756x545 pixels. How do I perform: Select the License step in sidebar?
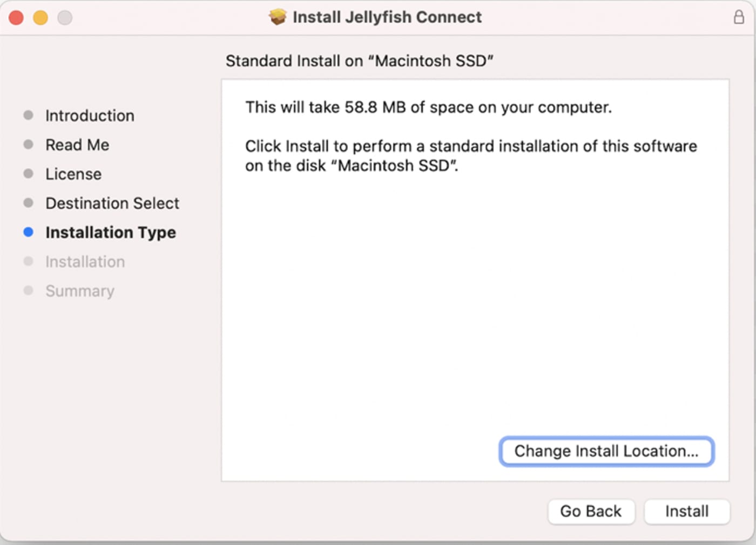click(73, 174)
